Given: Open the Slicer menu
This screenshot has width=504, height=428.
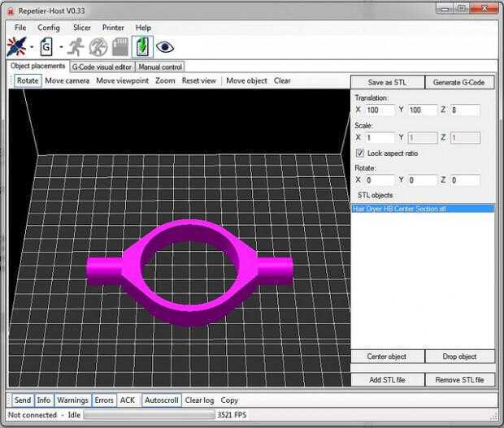Looking at the screenshot, I should [82, 28].
